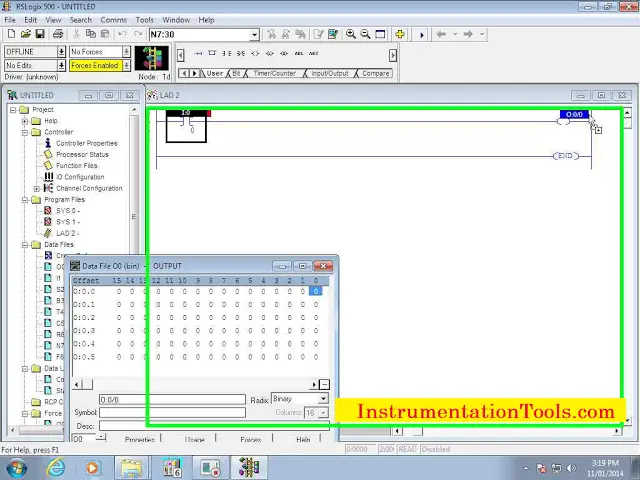
Task: Switch to the Input/Output instruction tab
Action: 330,73
